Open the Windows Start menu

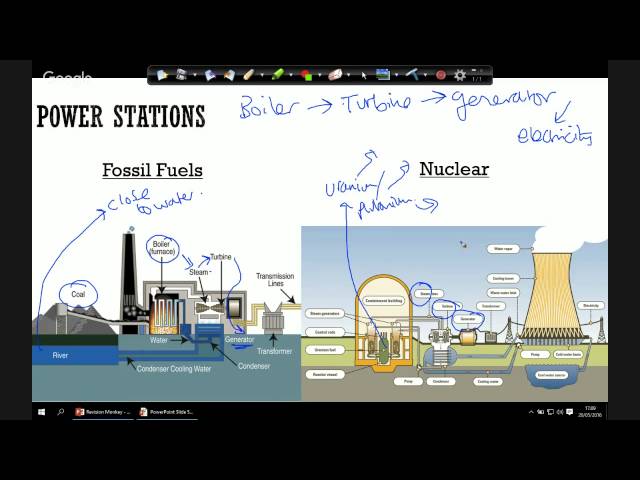click(x=42, y=412)
